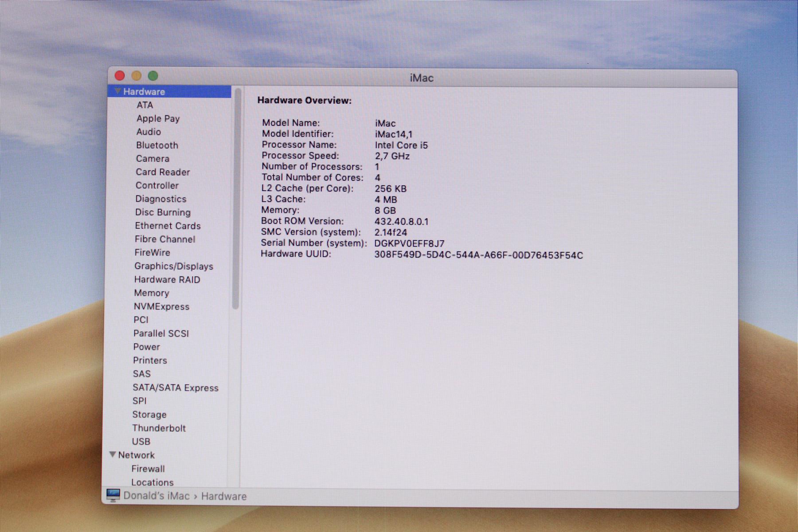Click the Number of Processors label

[x=312, y=167]
